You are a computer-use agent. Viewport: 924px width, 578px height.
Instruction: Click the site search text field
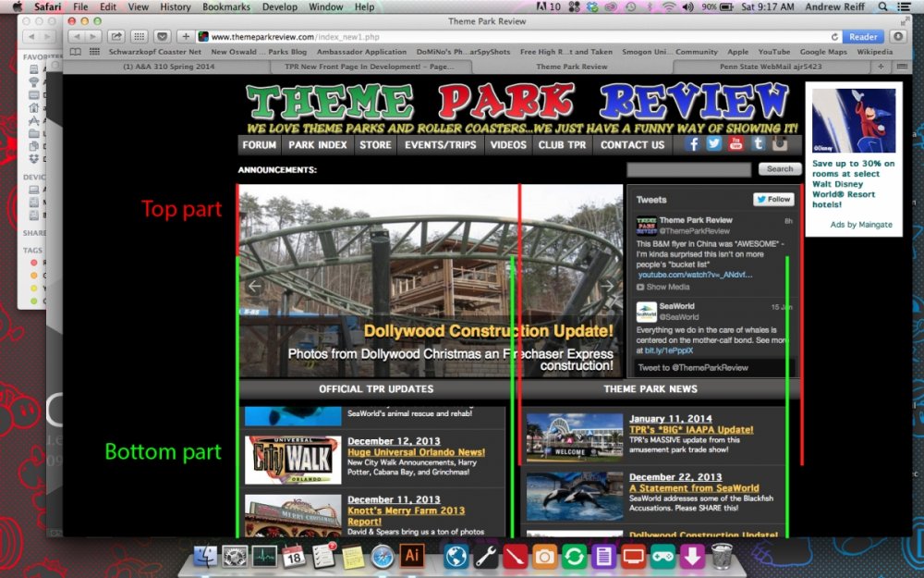tap(688, 170)
